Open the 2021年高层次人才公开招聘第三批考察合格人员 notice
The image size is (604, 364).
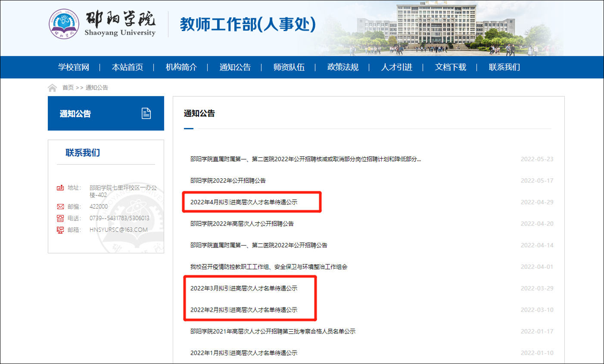(x=273, y=331)
